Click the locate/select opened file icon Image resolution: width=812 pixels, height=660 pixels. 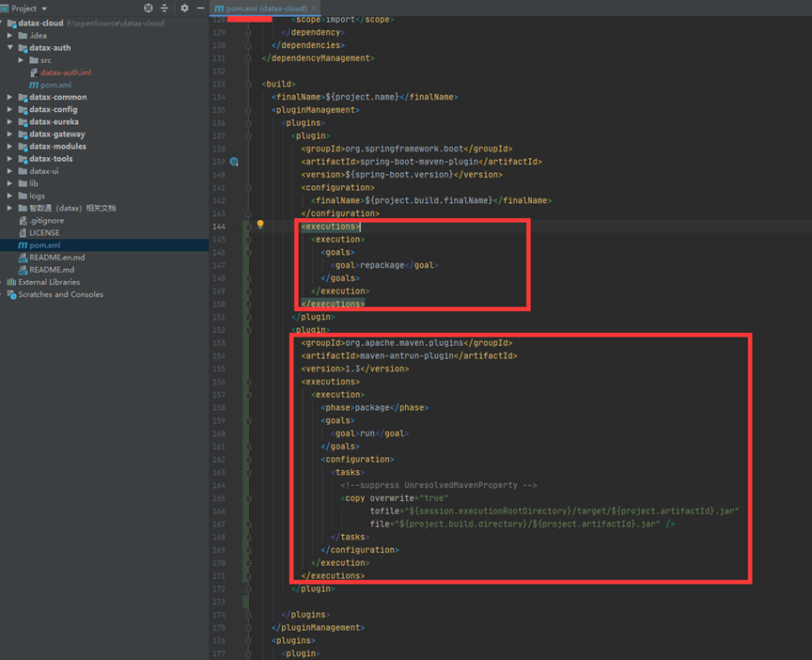click(148, 8)
